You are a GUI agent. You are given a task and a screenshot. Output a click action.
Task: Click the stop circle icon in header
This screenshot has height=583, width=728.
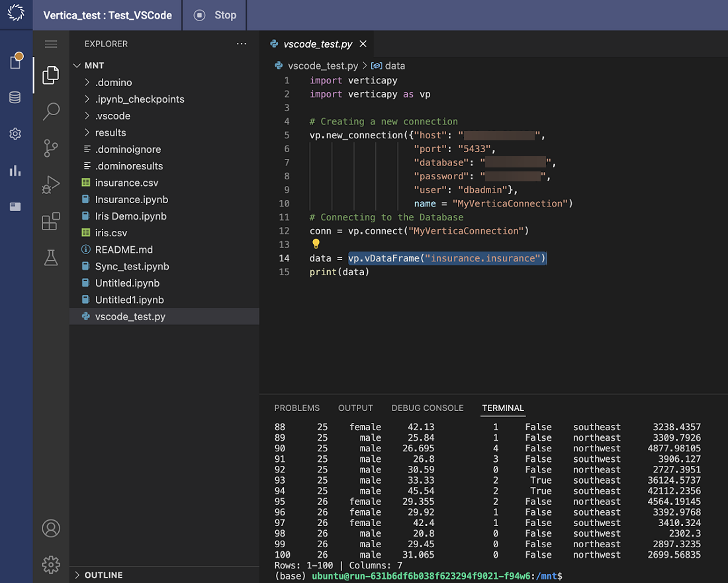coord(200,15)
